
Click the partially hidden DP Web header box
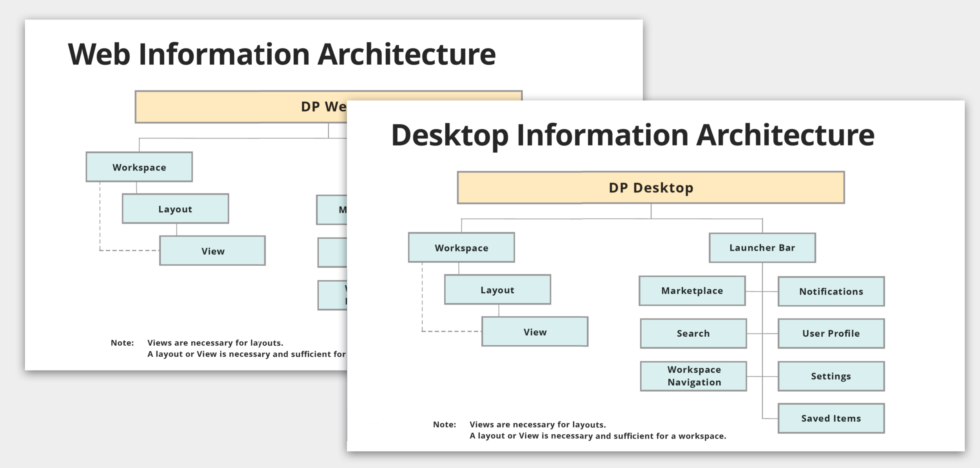click(x=241, y=107)
